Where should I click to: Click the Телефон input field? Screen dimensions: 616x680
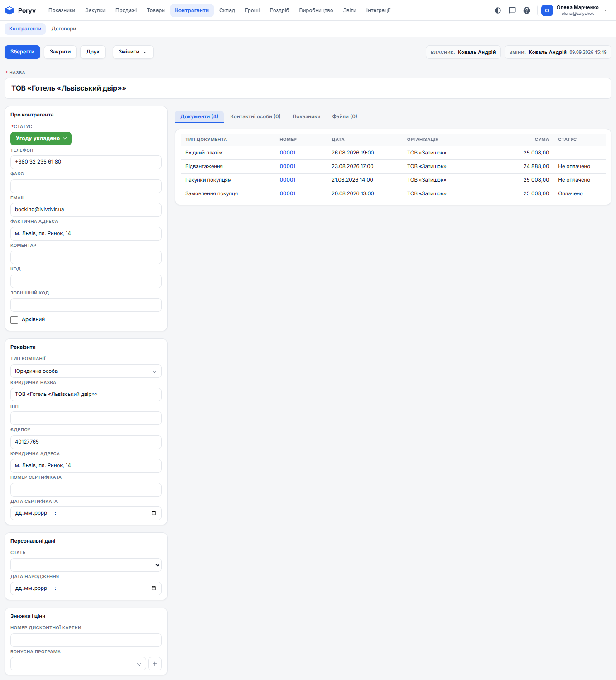point(86,162)
